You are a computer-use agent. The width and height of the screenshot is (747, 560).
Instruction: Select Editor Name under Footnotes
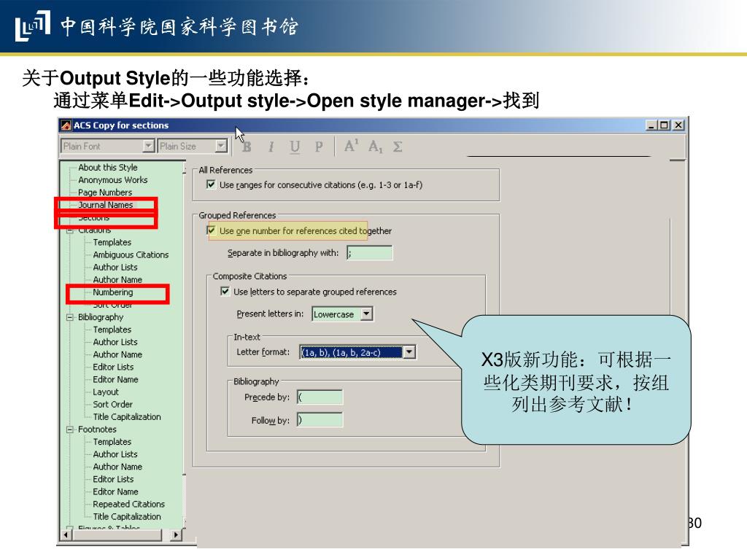pyautogui.click(x=116, y=491)
